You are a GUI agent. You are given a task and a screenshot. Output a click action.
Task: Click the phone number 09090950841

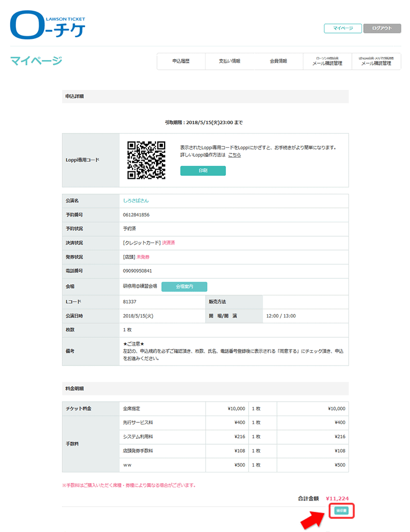137,271
